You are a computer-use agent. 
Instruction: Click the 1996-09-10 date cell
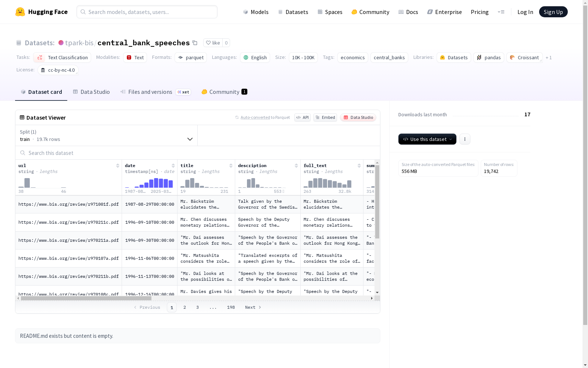pos(150,222)
